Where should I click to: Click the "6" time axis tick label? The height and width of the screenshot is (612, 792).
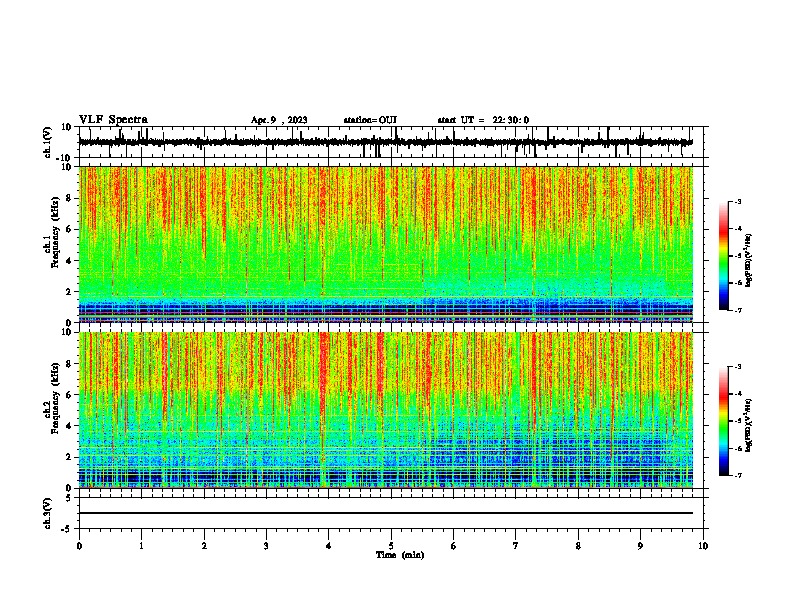[x=454, y=546]
